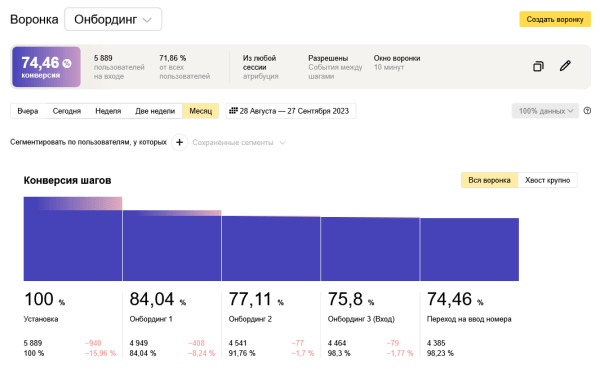Click Окно воронки 10 минут setting
600x380 pixels.
click(x=397, y=62)
